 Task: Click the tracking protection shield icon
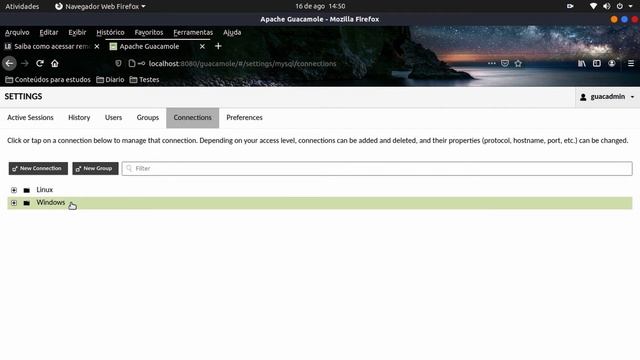click(118, 63)
